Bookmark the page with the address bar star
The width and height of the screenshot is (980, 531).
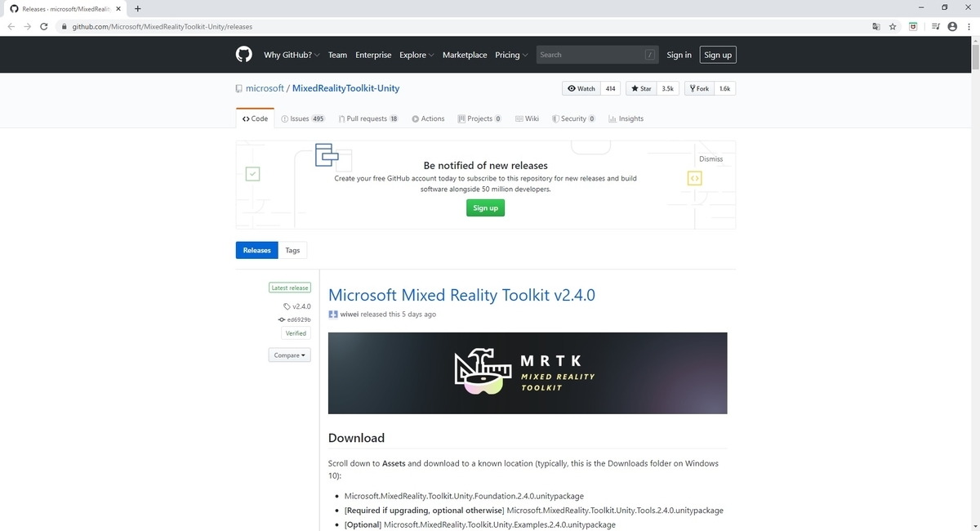tap(893, 26)
